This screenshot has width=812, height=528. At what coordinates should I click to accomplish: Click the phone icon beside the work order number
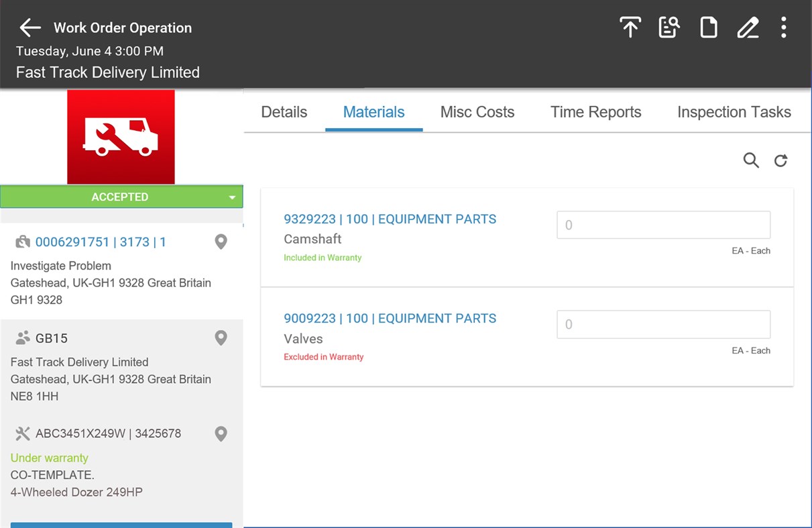click(x=22, y=242)
